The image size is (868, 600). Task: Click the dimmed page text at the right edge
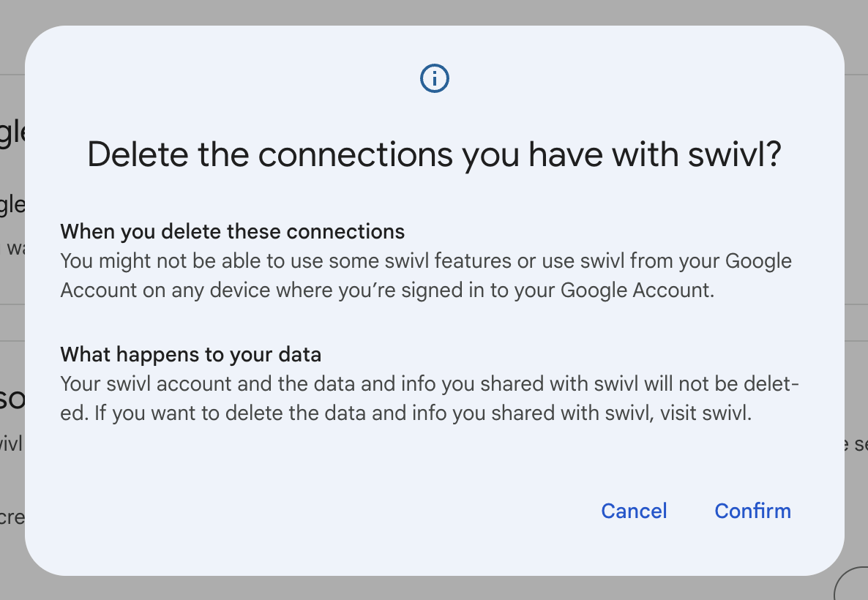(856, 443)
